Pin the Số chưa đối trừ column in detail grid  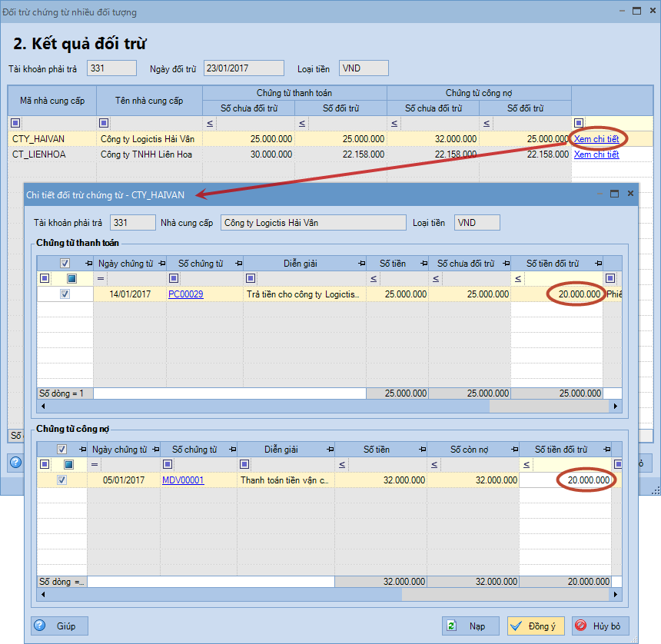[504, 264]
